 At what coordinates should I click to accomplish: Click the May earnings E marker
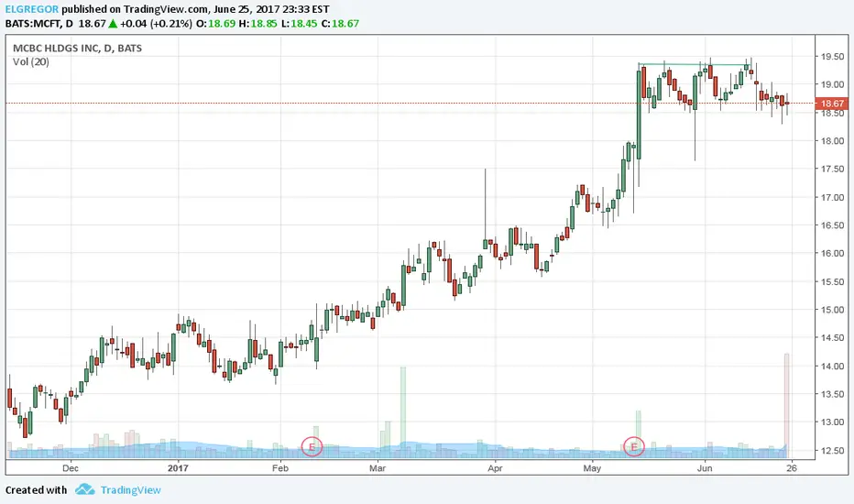(x=634, y=447)
